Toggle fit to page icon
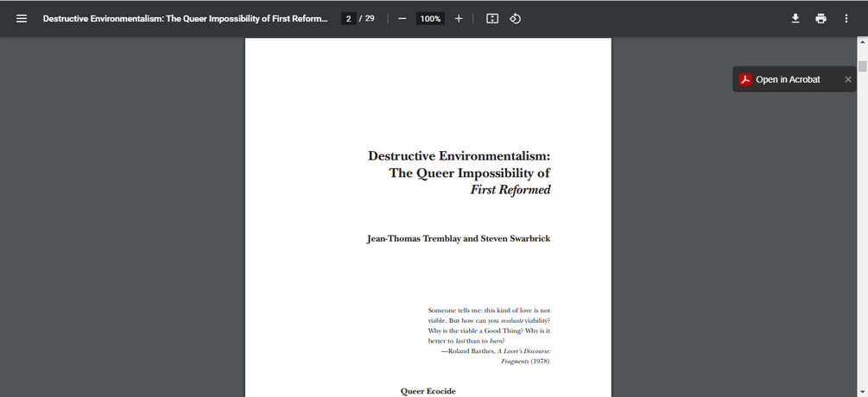Viewport: 868px width, 397px height. [x=492, y=19]
